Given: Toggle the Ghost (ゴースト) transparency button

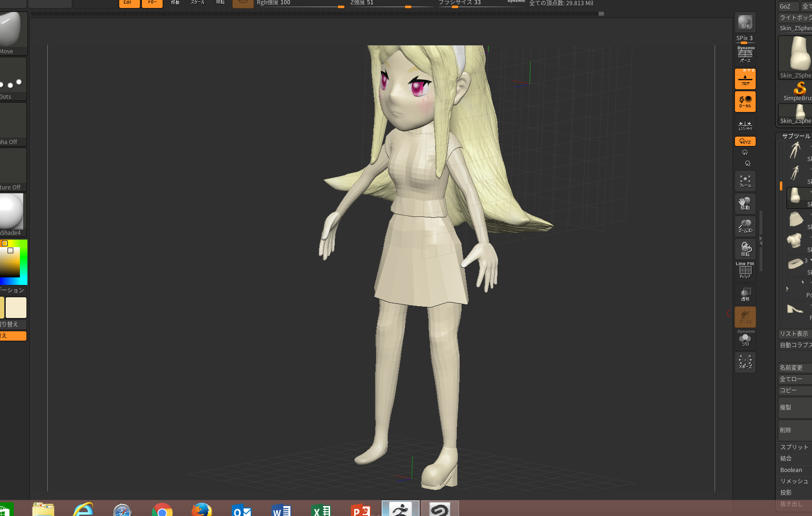Looking at the screenshot, I should [x=745, y=317].
